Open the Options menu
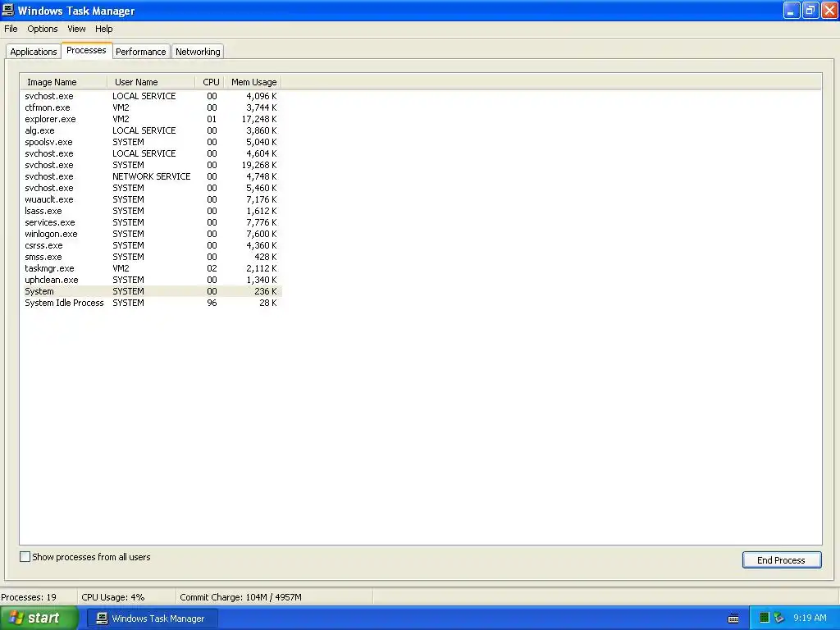 (x=43, y=29)
